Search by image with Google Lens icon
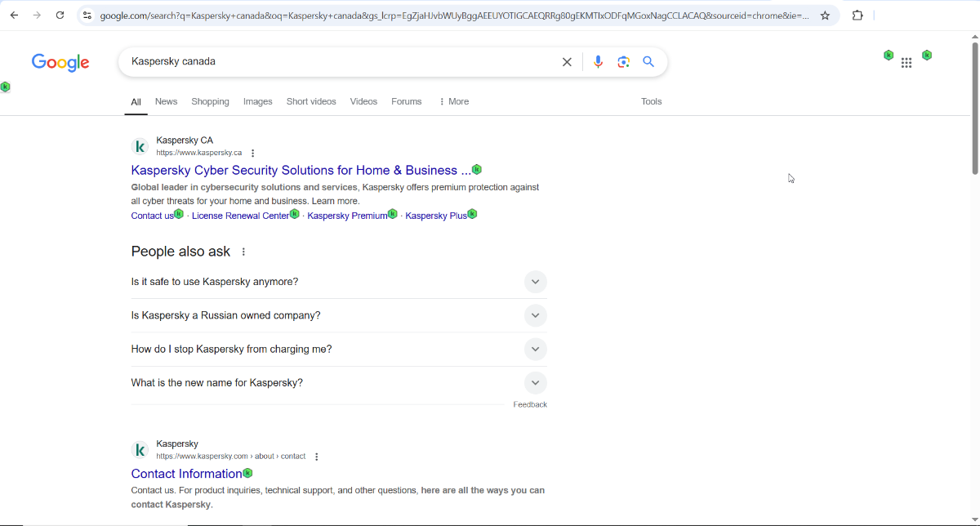The image size is (980, 526). point(624,62)
